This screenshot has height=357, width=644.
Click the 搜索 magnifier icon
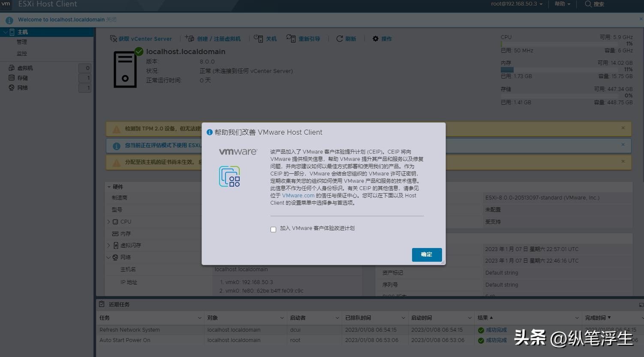tap(588, 4)
